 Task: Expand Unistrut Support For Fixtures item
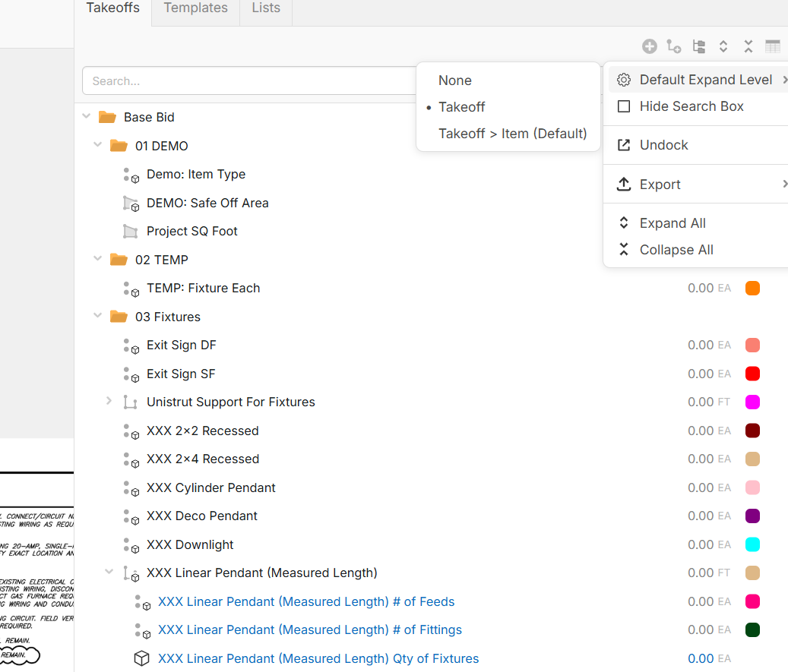(109, 401)
